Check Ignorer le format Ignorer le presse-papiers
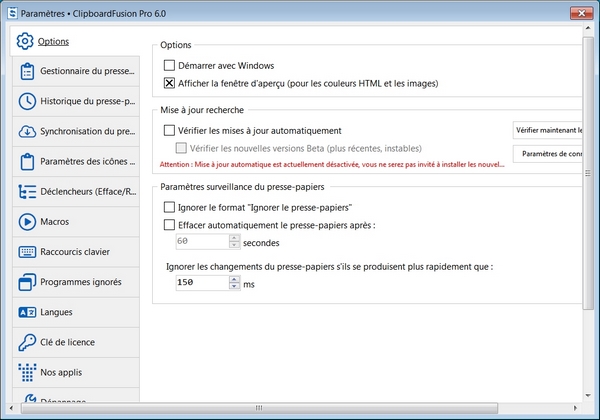 169,207
